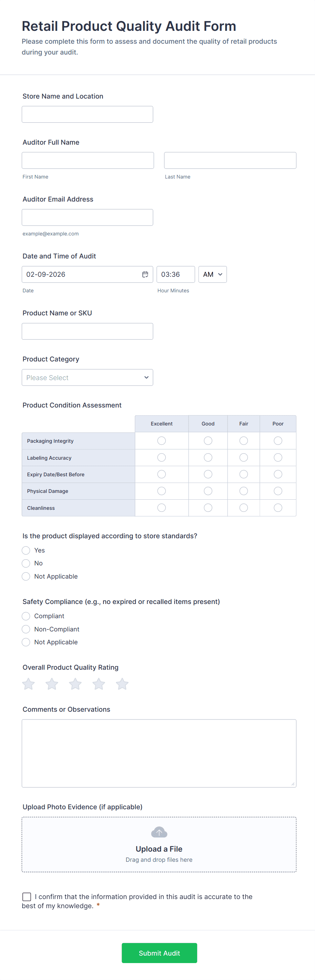Image resolution: width=315 pixels, height=980 pixels.
Task: Set a four-star quality rating
Action: [x=99, y=684]
